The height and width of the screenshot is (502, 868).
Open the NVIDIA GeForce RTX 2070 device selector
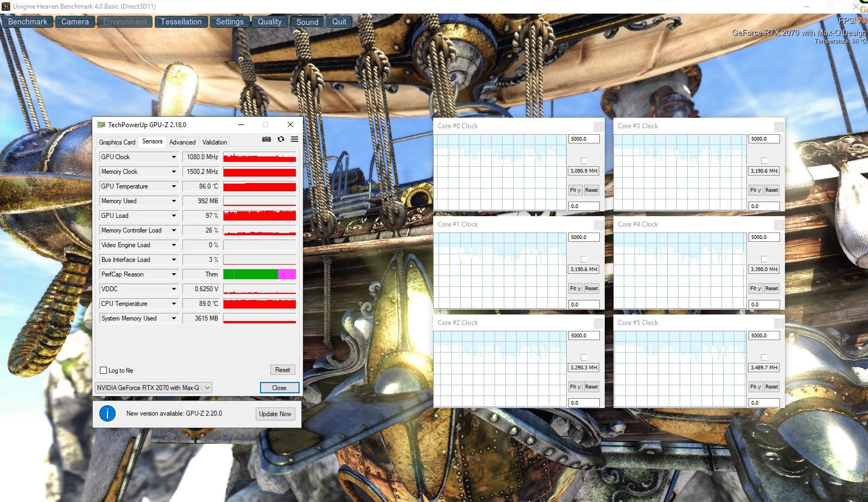point(154,388)
